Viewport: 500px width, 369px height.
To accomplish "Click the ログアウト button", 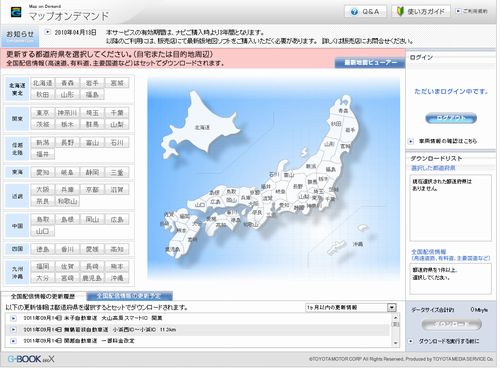I will [x=451, y=118].
